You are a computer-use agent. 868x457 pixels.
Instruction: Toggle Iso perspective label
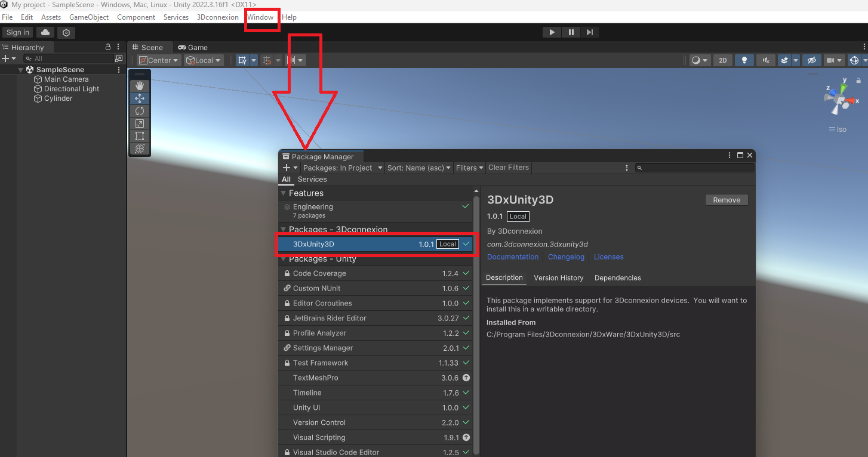click(x=838, y=129)
